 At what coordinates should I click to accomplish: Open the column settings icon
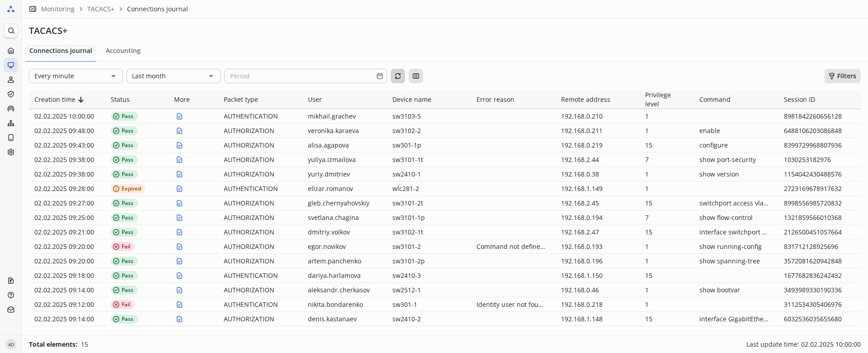coord(416,76)
